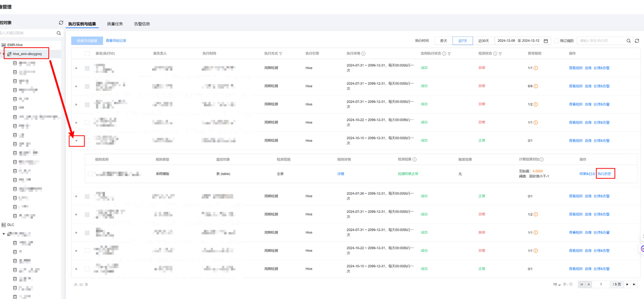This screenshot has height=299, width=644.
Task: Collapse the expanded fifth table row
Action: [x=76, y=141]
